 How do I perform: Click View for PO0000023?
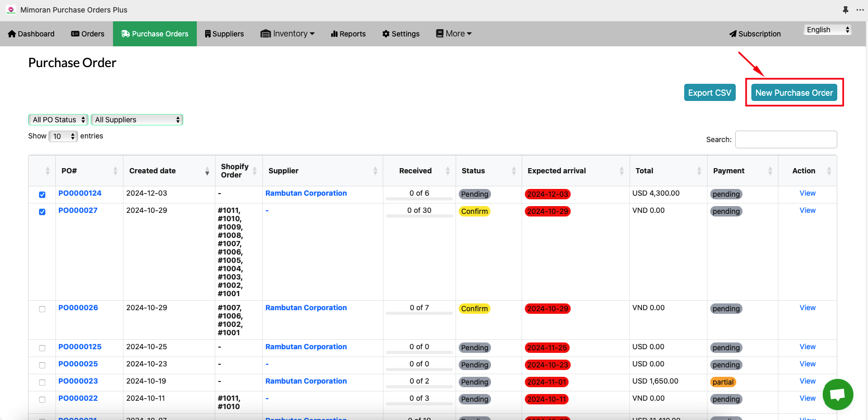coord(808,381)
